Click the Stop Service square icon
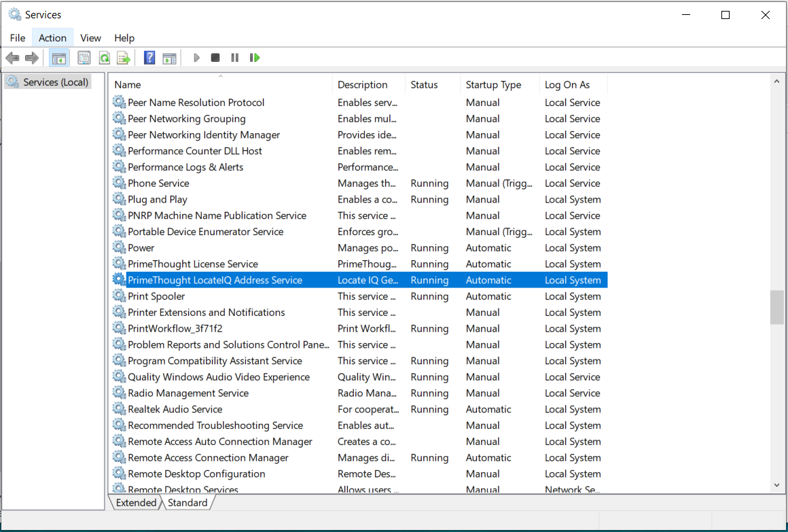This screenshot has width=788, height=532. [x=215, y=58]
